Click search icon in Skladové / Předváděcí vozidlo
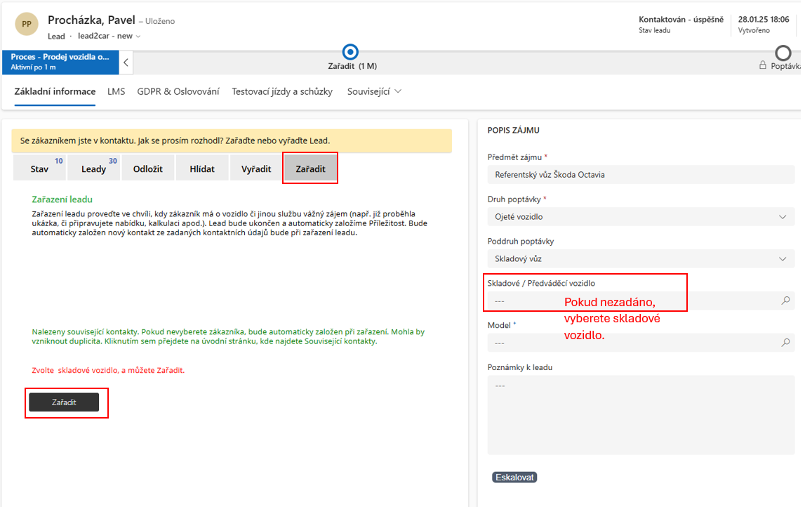This screenshot has height=507, width=812. 785,301
